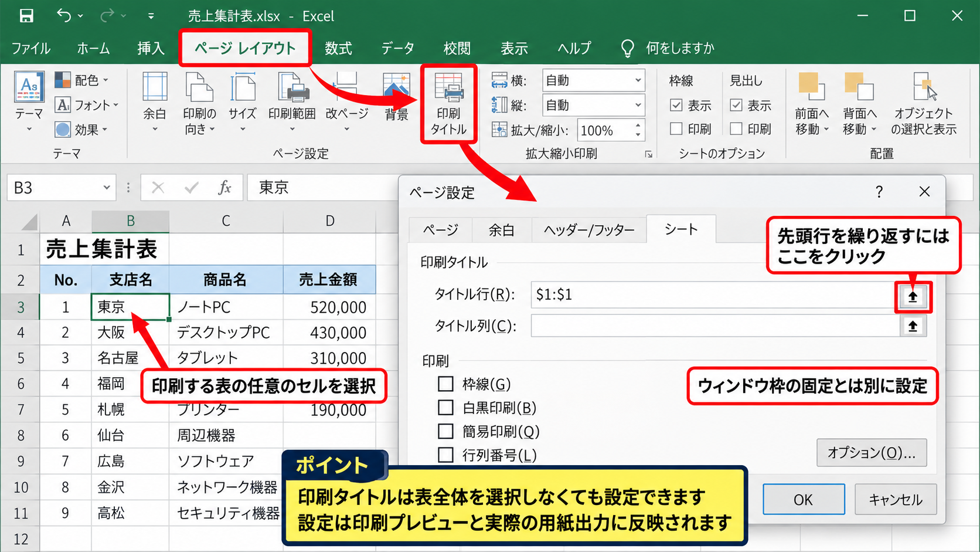Screen dimensions: 980x552
Task: Open the ファイル tab
Action: (31, 48)
